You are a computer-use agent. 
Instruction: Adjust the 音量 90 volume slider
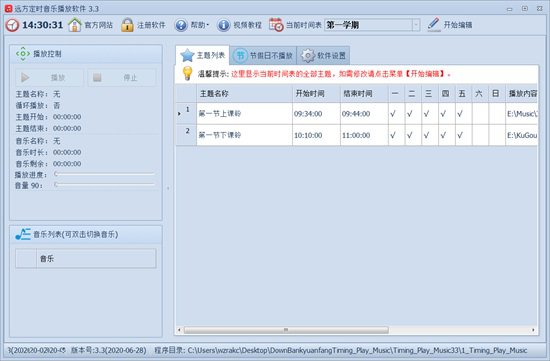105,185
